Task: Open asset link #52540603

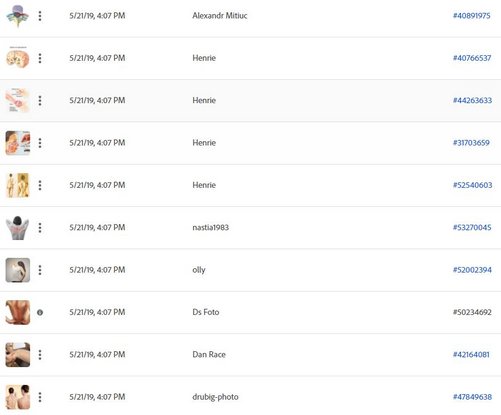Action: coord(472,185)
